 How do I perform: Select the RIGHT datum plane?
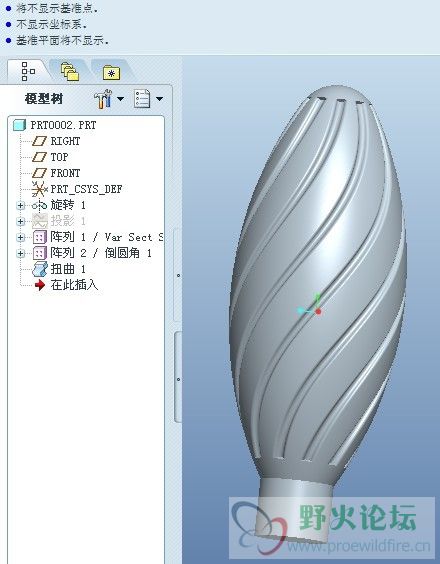coord(65,141)
